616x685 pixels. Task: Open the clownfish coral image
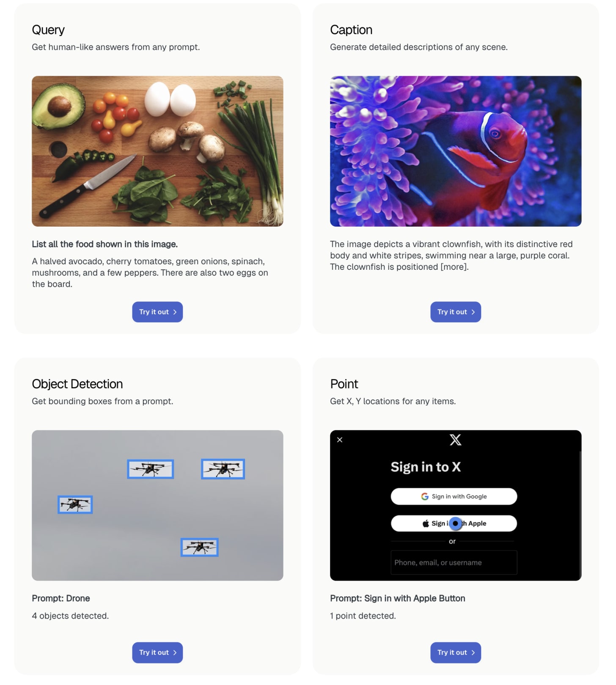(456, 151)
